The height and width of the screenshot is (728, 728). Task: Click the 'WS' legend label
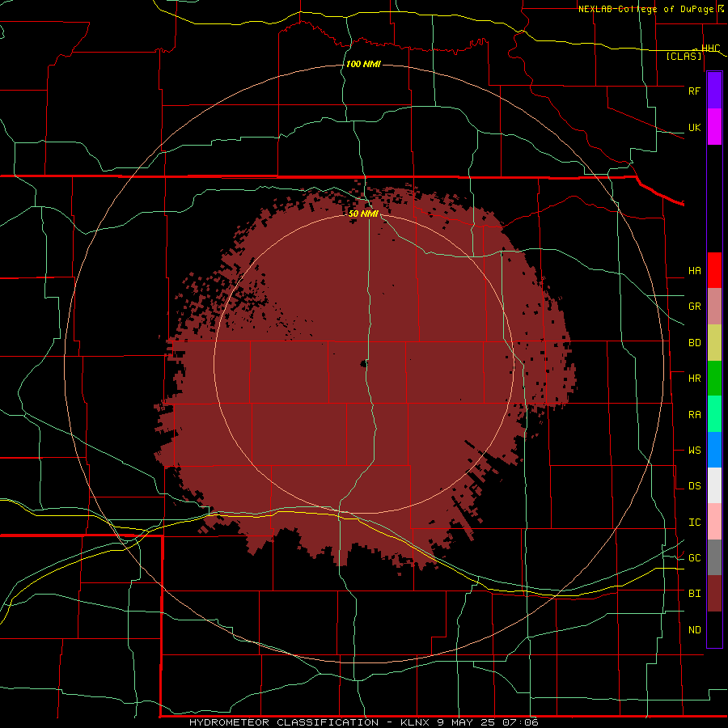694,451
